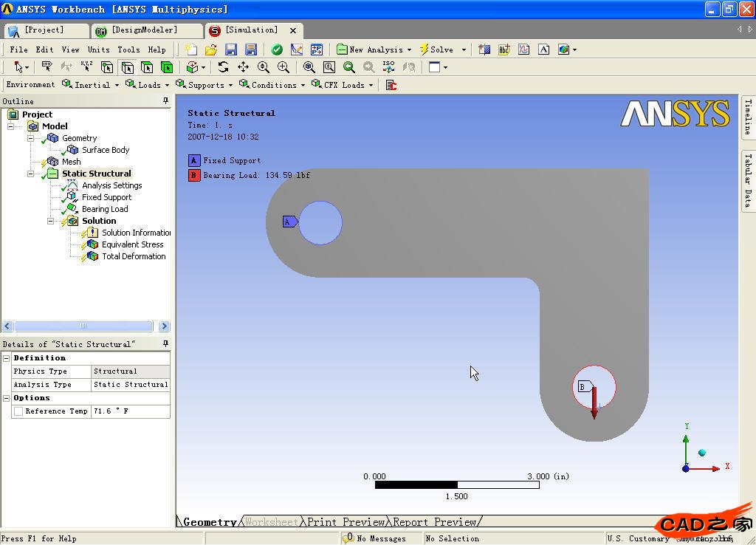Screen dimensions: 756x545
Task: Click the Save As disk icon
Action: pos(251,49)
